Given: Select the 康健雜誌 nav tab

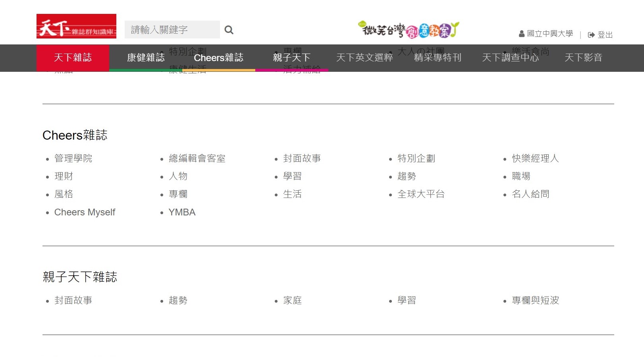Looking at the screenshot, I should coord(146,58).
